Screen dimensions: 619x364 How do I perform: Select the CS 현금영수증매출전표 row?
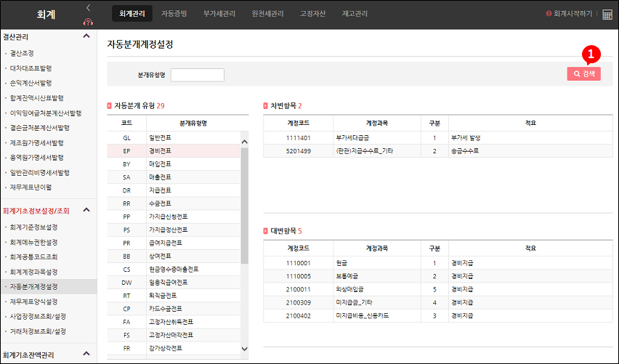pyautogui.click(x=174, y=270)
